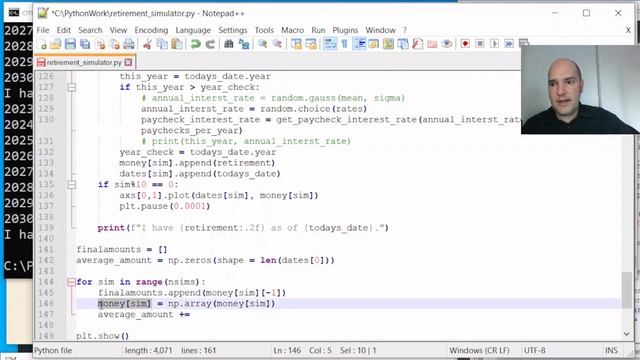Toggle Show All Characters pilcrow button
The image size is (640, 360).
(x=344, y=44)
